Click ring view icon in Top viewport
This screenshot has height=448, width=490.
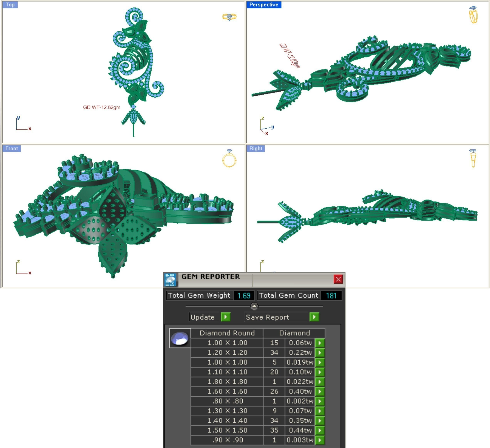click(x=229, y=17)
